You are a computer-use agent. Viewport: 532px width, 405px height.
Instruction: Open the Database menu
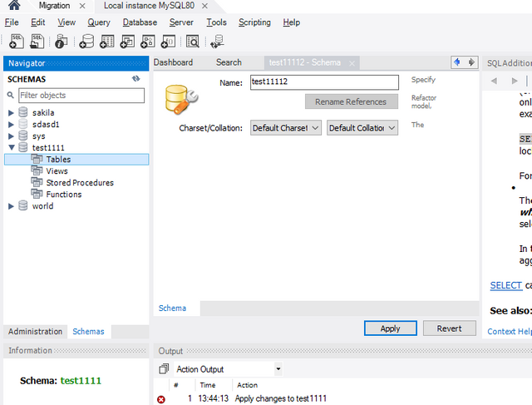point(140,22)
